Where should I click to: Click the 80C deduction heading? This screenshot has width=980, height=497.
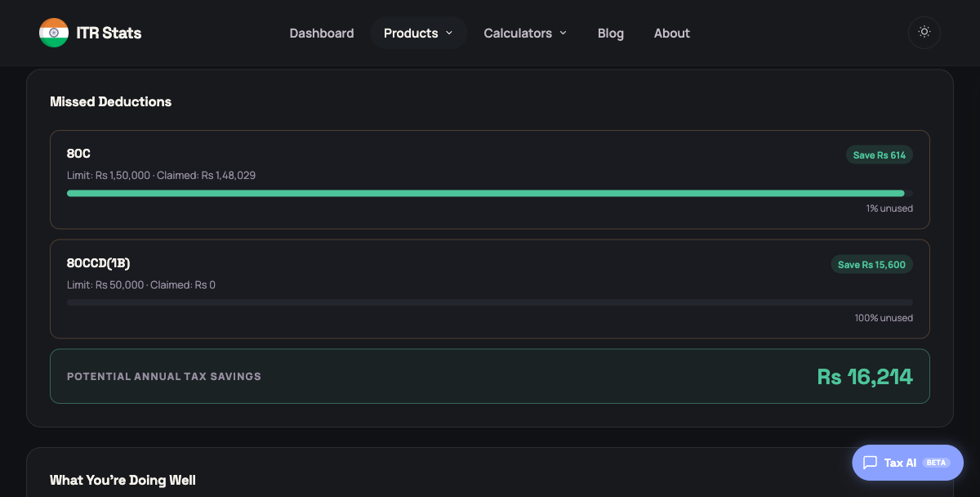78,154
